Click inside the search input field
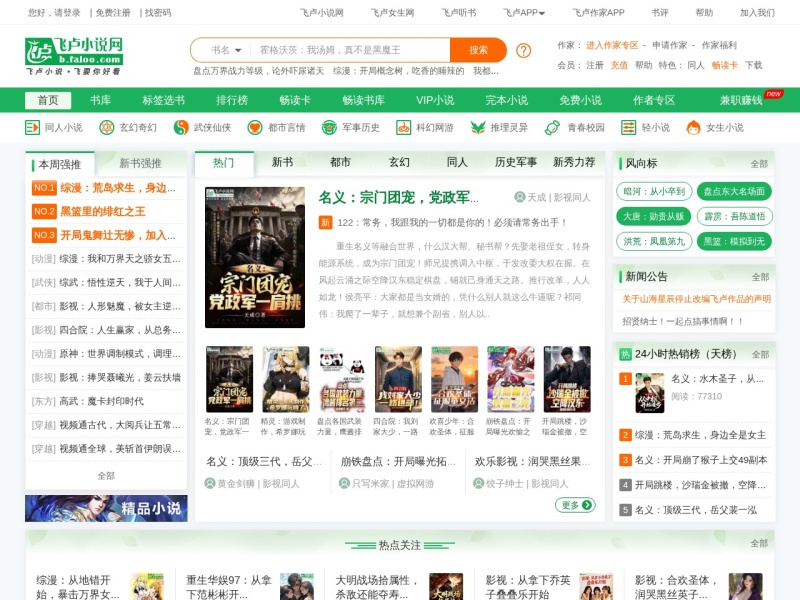Screen dimensions: 800x600 pos(352,50)
